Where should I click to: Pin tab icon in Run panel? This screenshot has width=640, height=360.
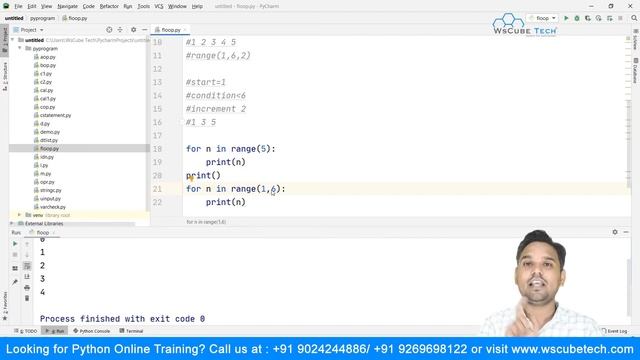coord(15,282)
